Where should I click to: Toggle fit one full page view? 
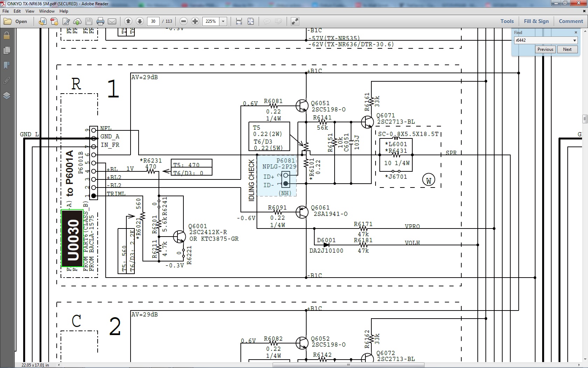[x=251, y=21]
